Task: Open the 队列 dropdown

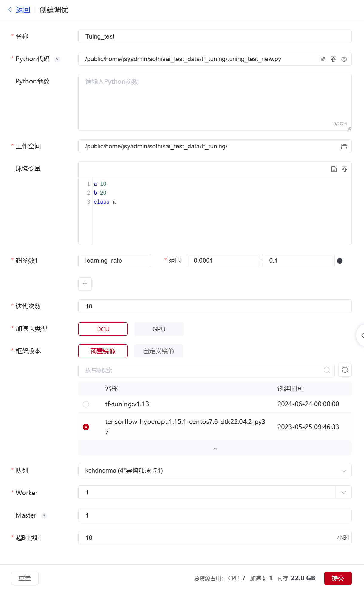Action: click(215, 471)
